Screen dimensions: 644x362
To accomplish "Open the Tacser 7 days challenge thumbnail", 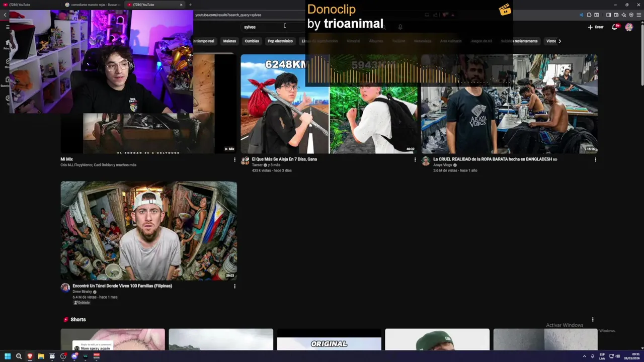I will point(329,104).
